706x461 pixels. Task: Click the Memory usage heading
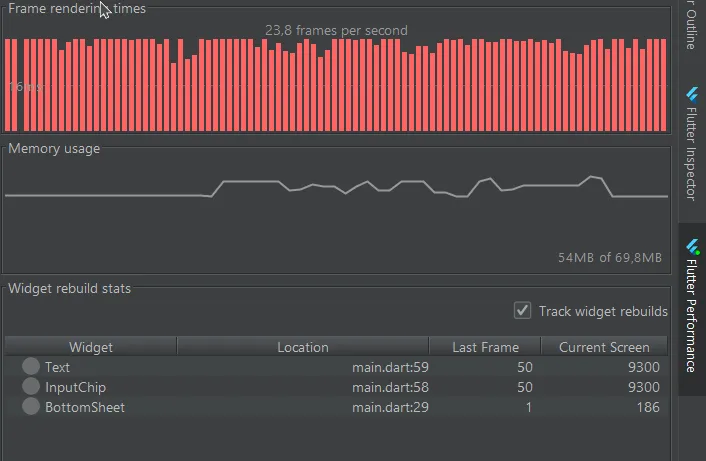tap(54, 149)
